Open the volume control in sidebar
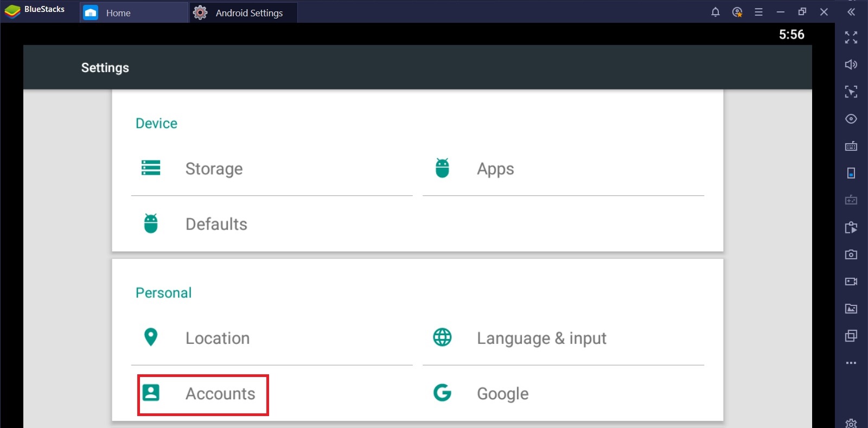Viewport: 868px width, 428px height. pos(851,65)
